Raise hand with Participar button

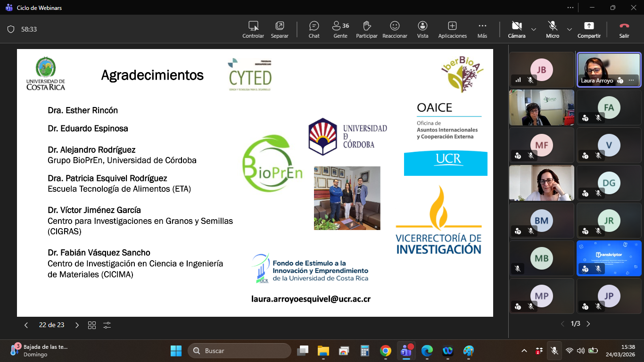point(367,29)
